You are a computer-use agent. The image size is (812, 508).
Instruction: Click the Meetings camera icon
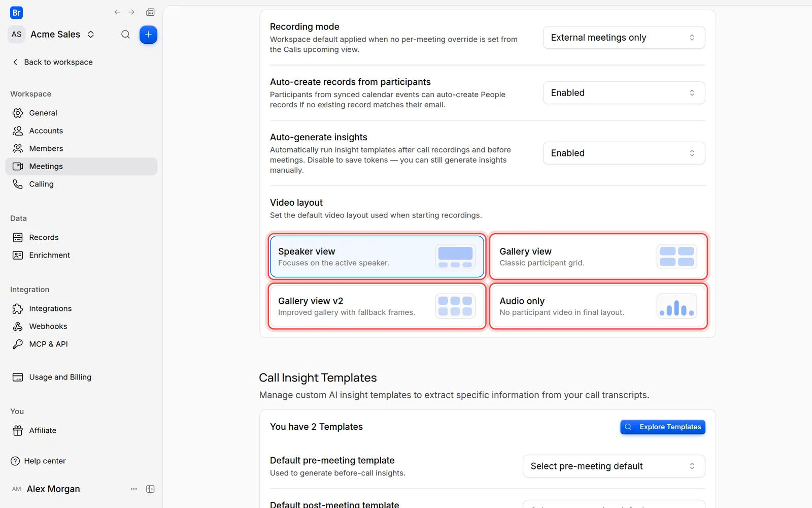[18, 166]
